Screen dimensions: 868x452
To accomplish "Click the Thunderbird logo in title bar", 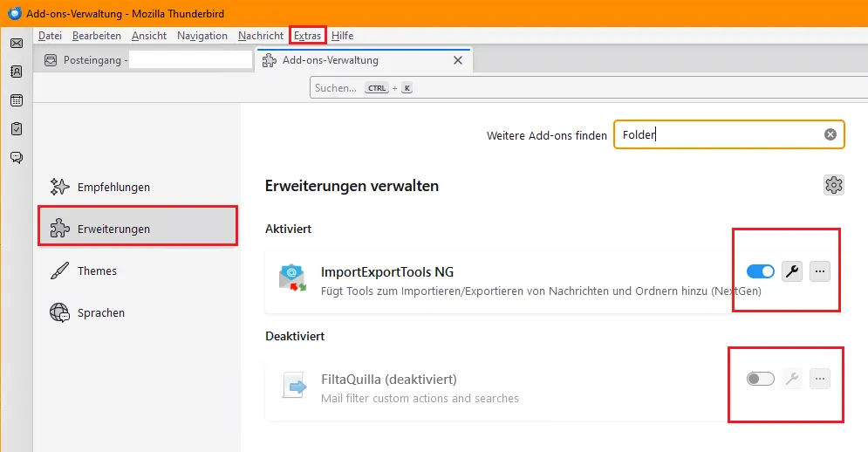I will click(x=14, y=13).
